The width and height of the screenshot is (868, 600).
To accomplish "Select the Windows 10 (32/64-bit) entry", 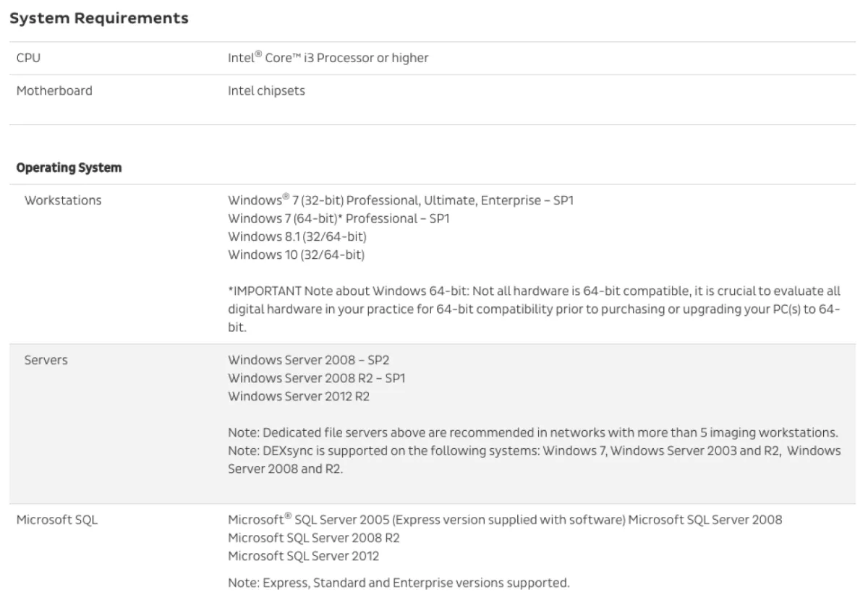I will pos(297,254).
